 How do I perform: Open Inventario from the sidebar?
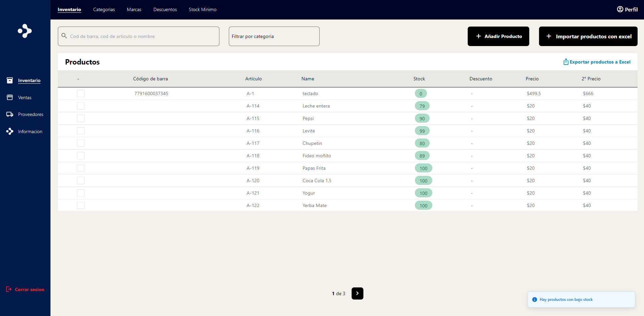click(x=29, y=80)
